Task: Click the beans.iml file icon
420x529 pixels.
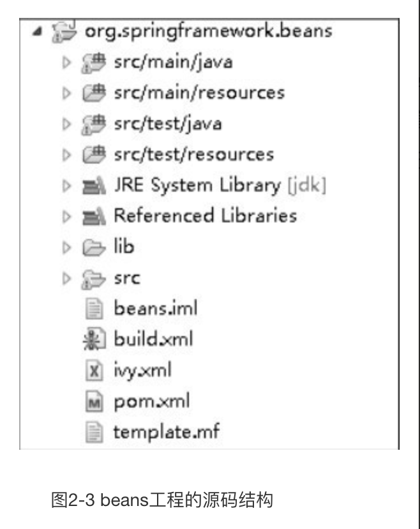Action: click(94, 309)
